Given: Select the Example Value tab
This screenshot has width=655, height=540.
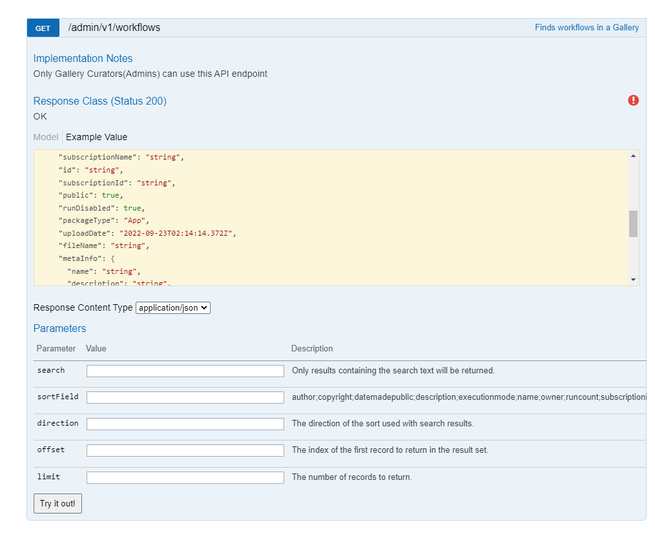Looking at the screenshot, I should (96, 137).
